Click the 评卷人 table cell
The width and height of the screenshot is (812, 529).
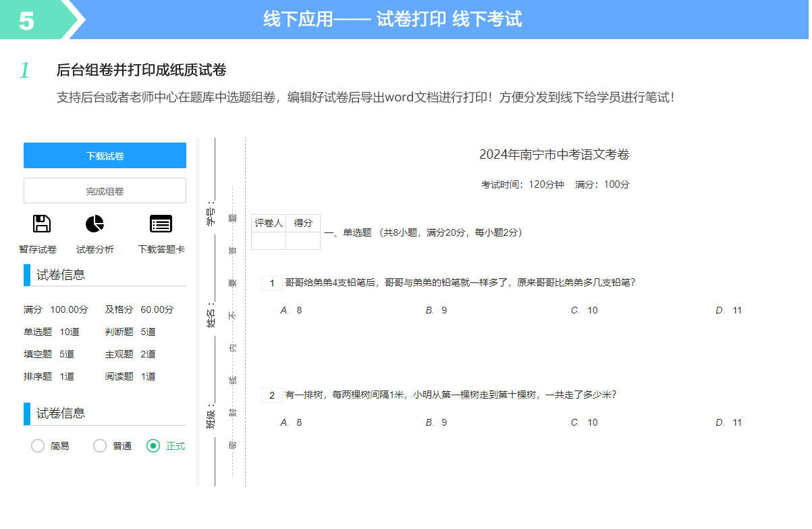click(269, 223)
